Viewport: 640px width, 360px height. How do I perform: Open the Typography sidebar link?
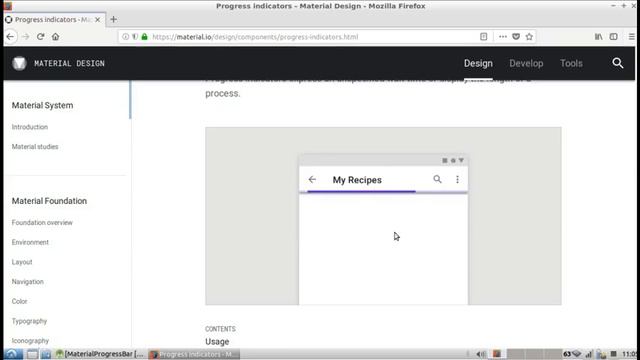click(29, 321)
